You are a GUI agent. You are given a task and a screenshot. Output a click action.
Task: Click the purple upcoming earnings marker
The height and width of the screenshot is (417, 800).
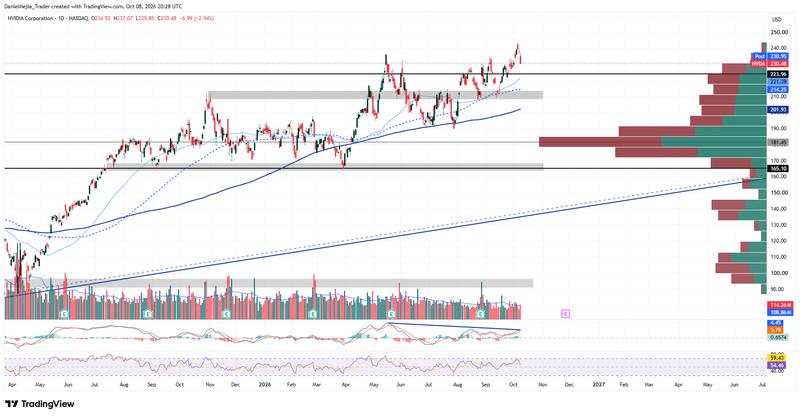[x=565, y=314]
